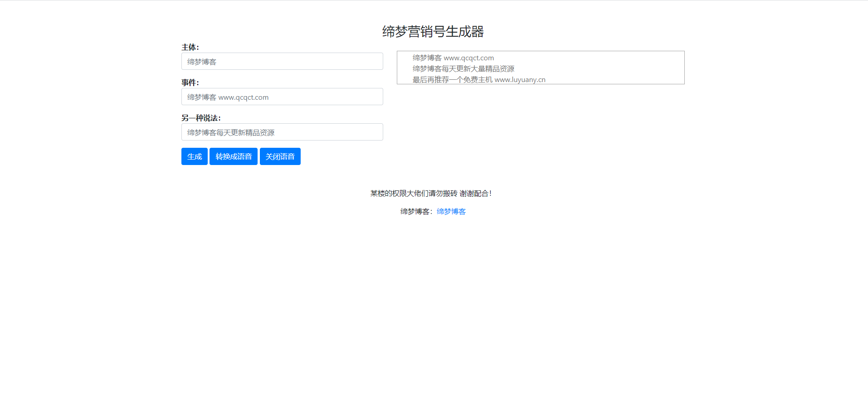The height and width of the screenshot is (403, 868).
Task: Click the 主体: label
Action: 190,47
